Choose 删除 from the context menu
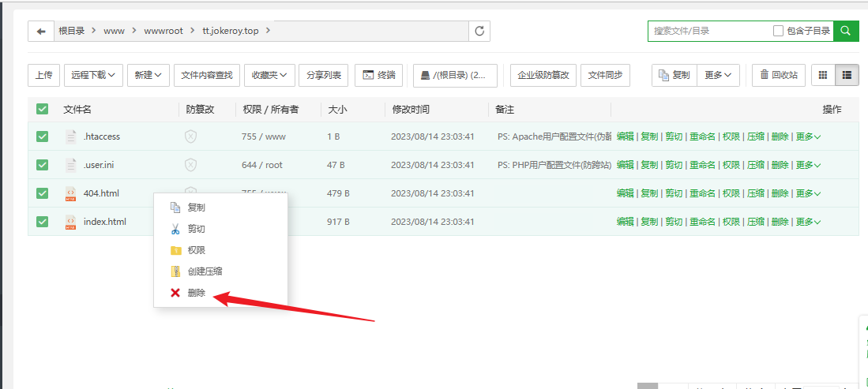The height and width of the screenshot is (389, 868). coord(196,293)
